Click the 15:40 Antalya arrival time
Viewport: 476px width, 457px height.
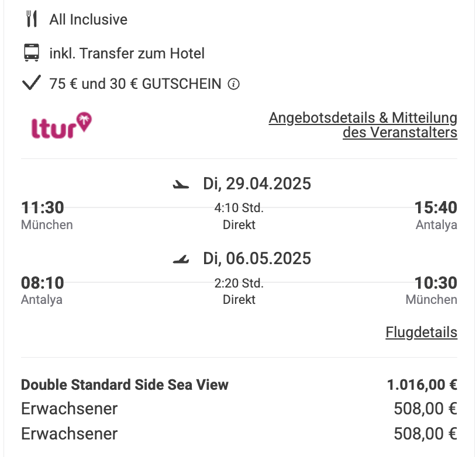click(x=436, y=207)
